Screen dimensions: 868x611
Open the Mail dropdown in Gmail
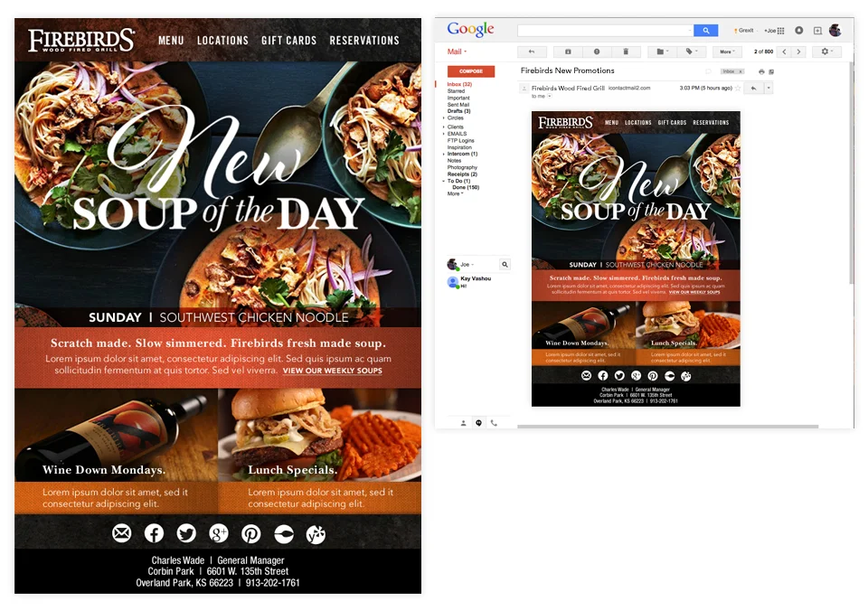tap(457, 52)
